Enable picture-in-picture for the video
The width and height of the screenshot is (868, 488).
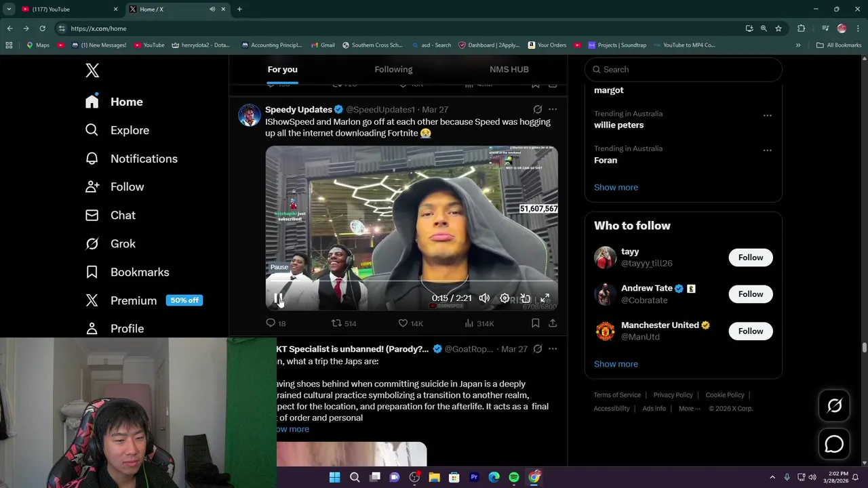[525, 298]
